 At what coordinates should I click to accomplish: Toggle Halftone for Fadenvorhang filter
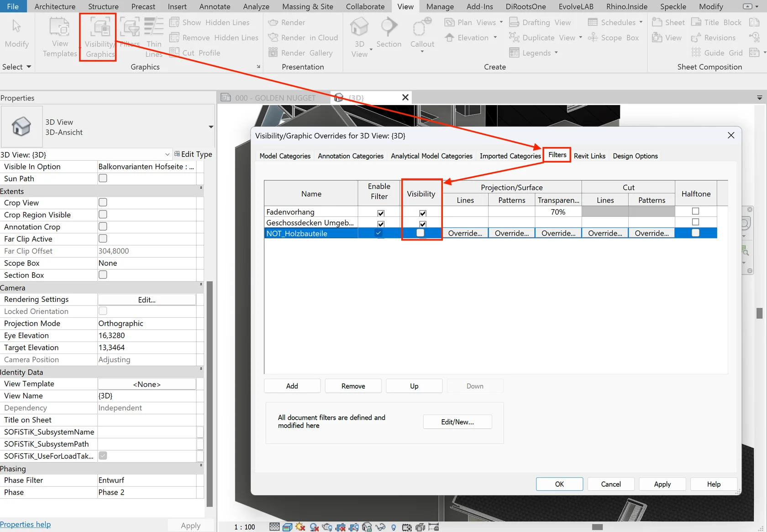click(695, 211)
